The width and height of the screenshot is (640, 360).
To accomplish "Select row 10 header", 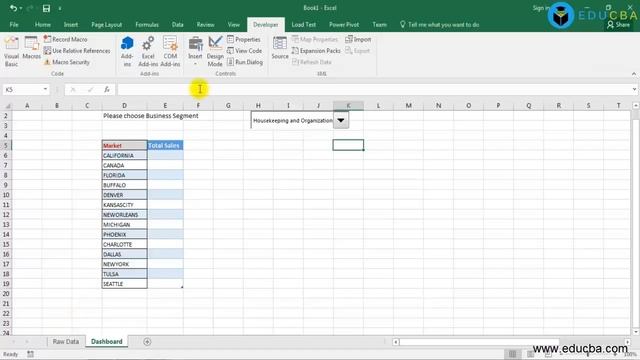I will coord(6,195).
